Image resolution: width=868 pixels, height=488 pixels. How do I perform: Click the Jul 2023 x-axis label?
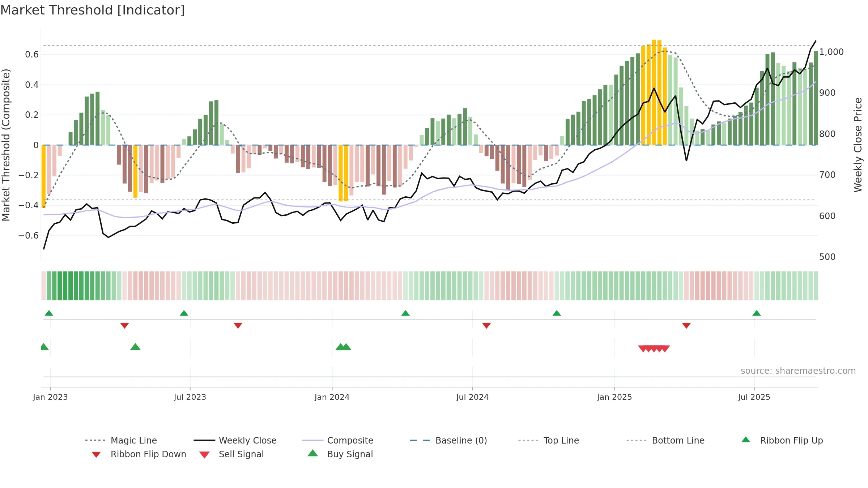click(x=190, y=397)
